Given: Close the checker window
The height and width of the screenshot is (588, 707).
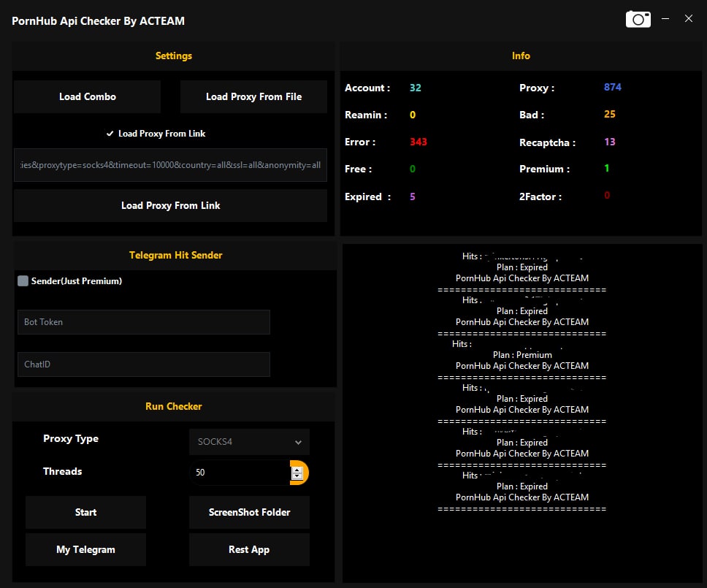Looking at the screenshot, I should 689,18.
